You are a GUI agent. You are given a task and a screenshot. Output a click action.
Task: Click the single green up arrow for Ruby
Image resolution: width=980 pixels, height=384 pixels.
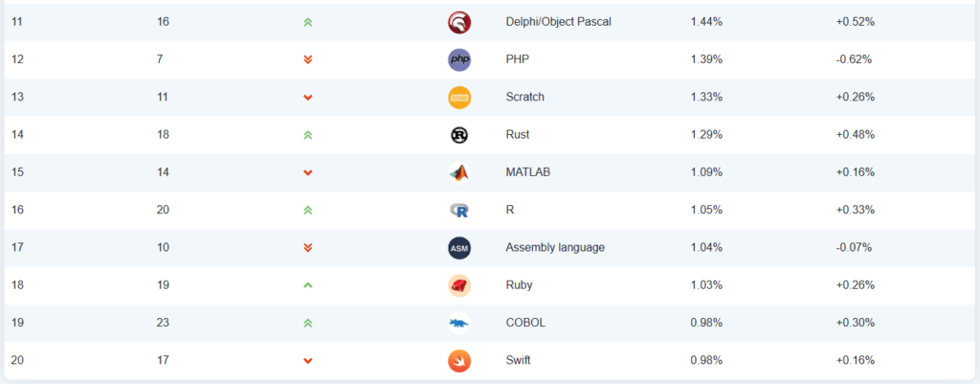pos(307,285)
